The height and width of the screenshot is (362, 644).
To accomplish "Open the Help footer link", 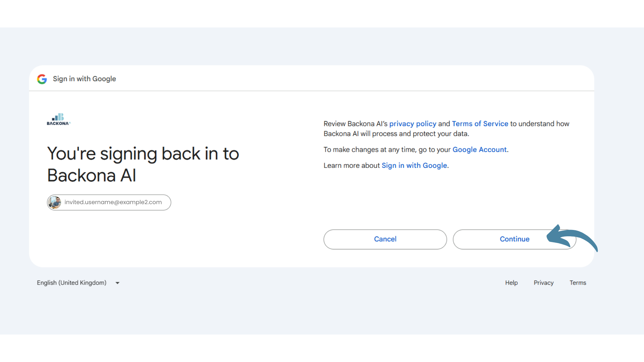I will coord(512,283).
